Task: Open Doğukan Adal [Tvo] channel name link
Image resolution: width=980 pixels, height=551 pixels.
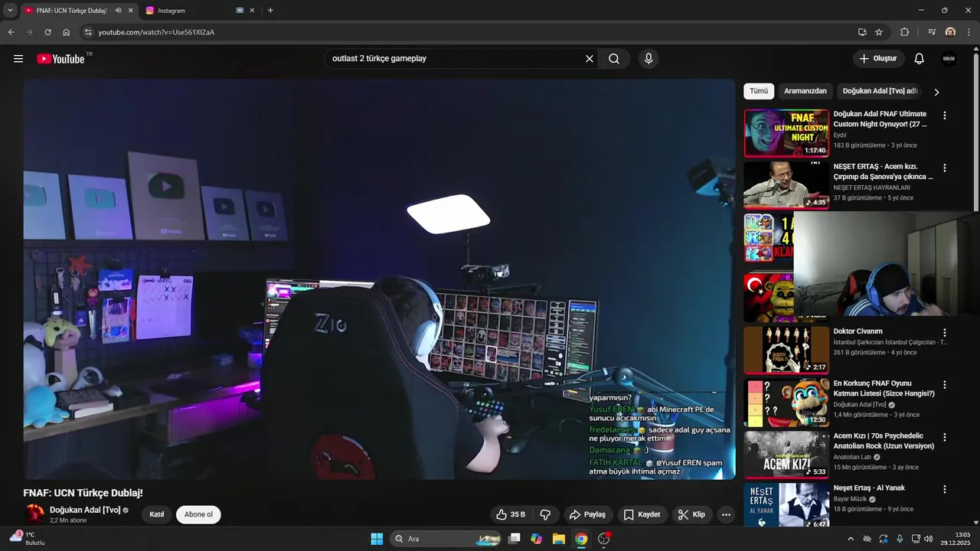Action: click(85, 510)
